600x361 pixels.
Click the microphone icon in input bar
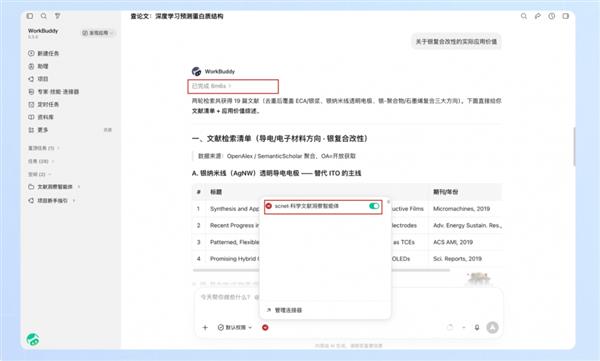tap(477, 327)
